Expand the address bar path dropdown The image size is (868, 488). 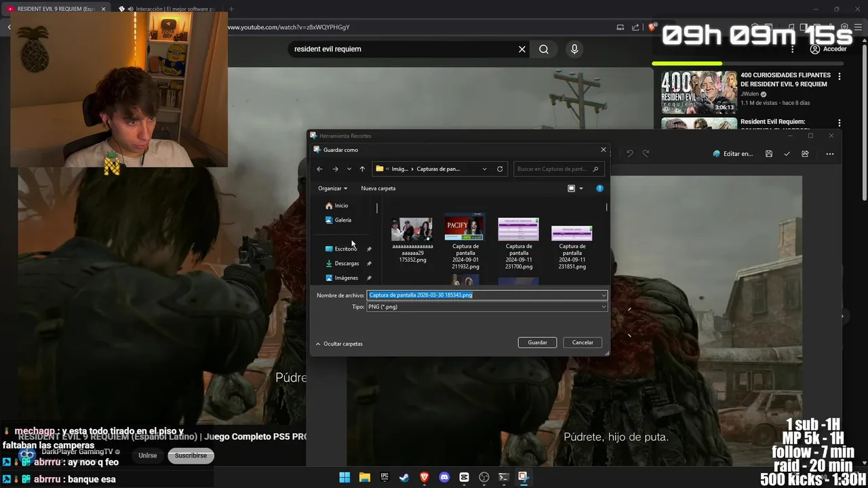pyautogui.click(x=484, y=169)
